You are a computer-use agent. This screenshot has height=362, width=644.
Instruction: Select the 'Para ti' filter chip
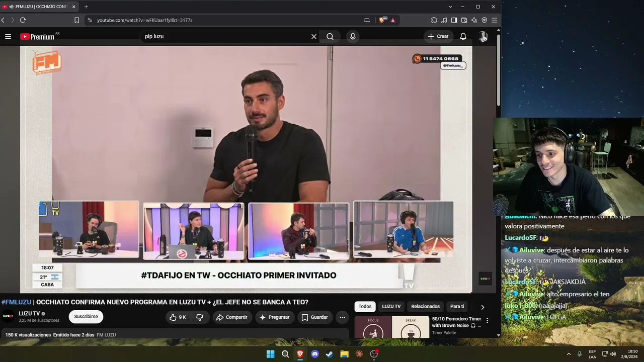point(457,307)
